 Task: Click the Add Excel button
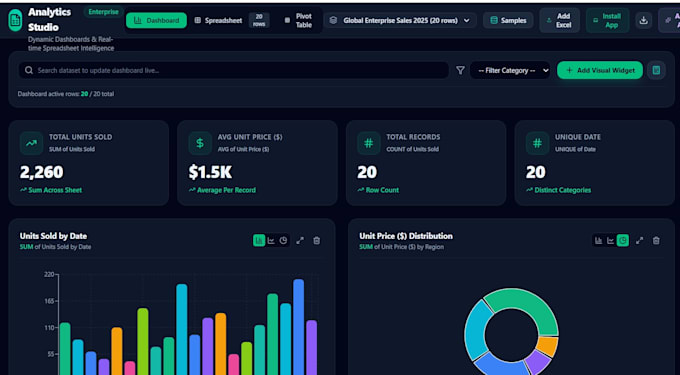559,20
